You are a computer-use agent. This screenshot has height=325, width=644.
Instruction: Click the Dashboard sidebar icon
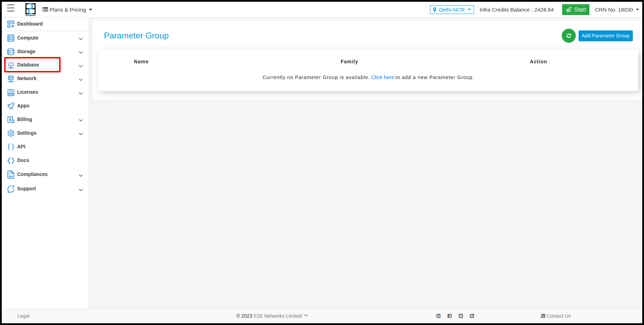pyautogui.click(x=11, y=24)
